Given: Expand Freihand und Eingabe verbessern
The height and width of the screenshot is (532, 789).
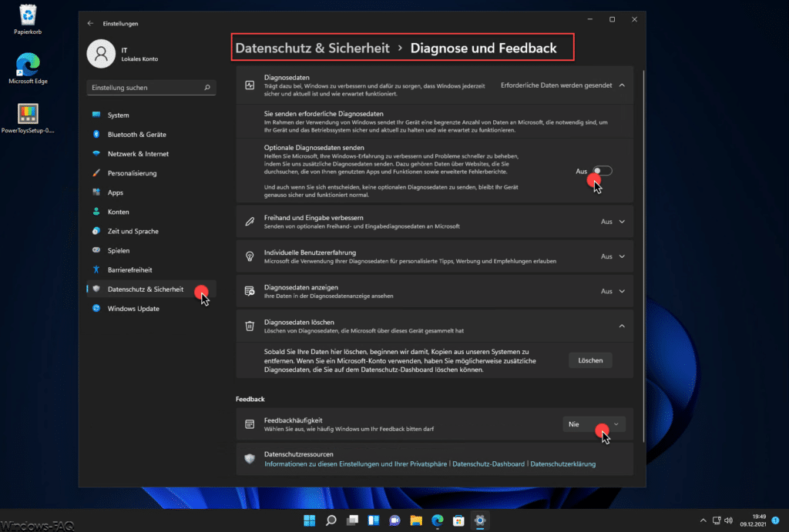Looking at the screenshot, I should (x=622, y=222).
